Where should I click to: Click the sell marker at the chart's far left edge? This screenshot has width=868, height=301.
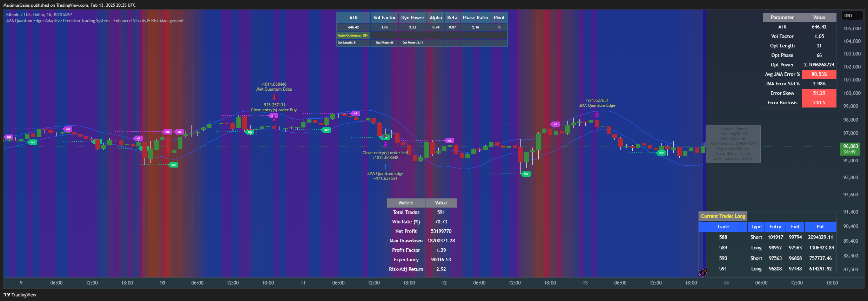8,137
